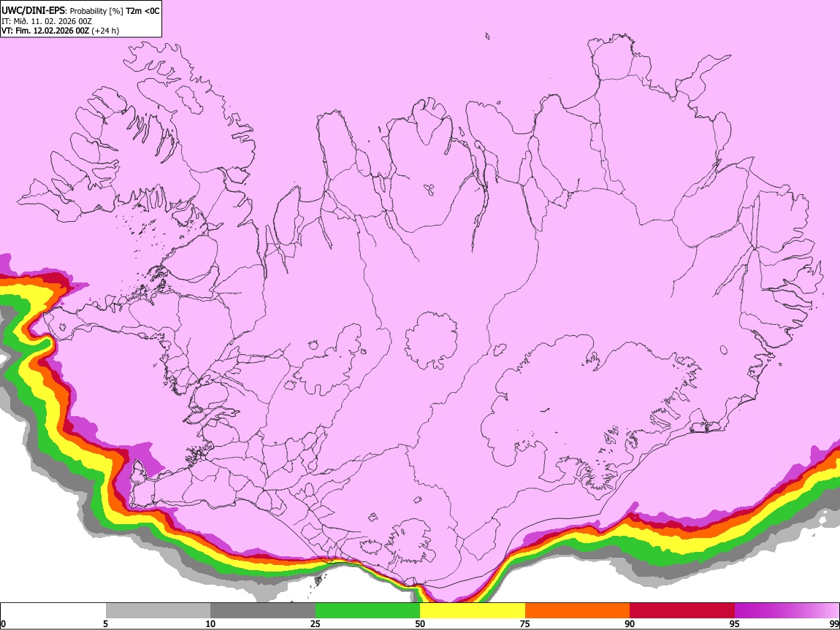Click the 'UWC/DINI-EPS' title text
This screenshot has width=840, height=630.
click(x=33, y=11)
